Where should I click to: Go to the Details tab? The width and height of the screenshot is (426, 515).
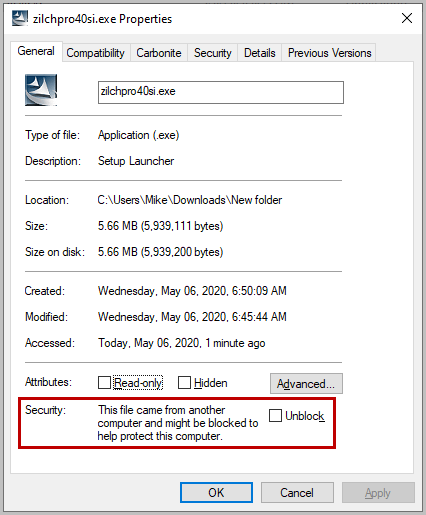[260, 53]
